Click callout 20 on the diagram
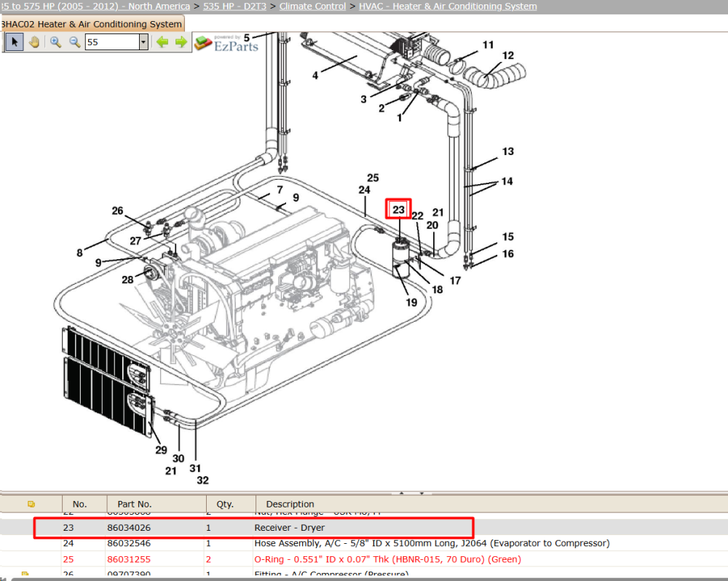The image size is (728, 581). click(x=432, y=225)
